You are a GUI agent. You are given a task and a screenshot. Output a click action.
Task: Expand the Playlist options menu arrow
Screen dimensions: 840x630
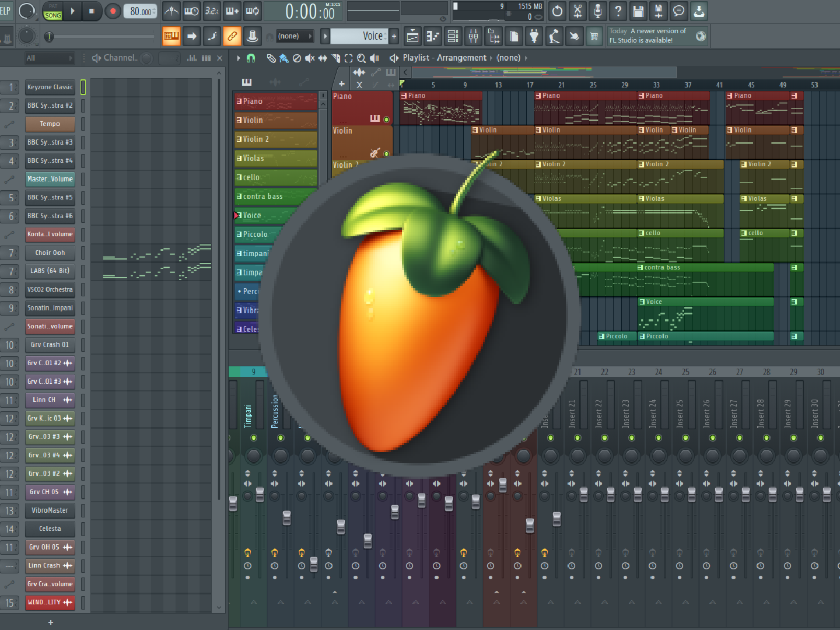[238, 58]
